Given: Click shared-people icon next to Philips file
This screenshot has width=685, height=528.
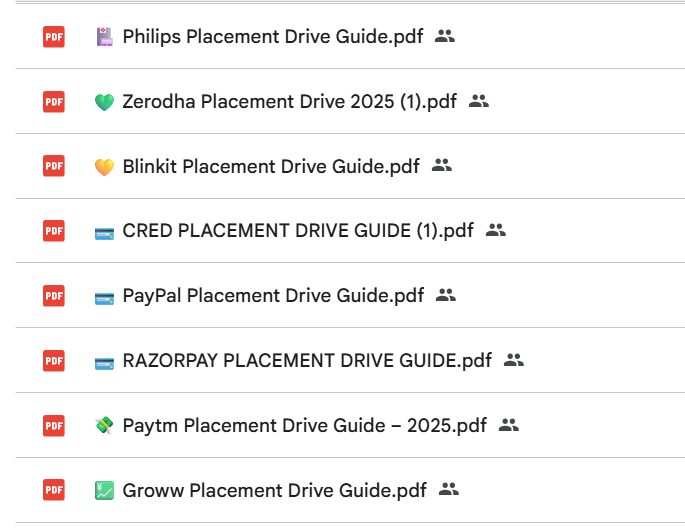Looking at the screenshot, I should point(445,36).
